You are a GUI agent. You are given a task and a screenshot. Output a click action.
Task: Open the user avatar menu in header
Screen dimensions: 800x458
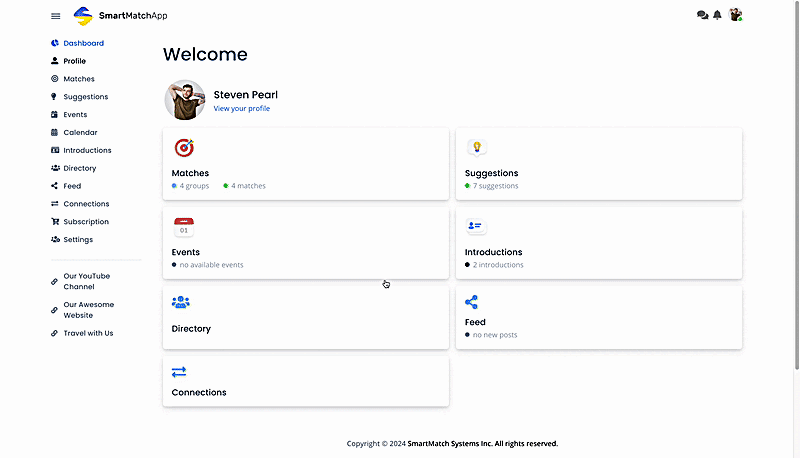[x=735, y=15]
